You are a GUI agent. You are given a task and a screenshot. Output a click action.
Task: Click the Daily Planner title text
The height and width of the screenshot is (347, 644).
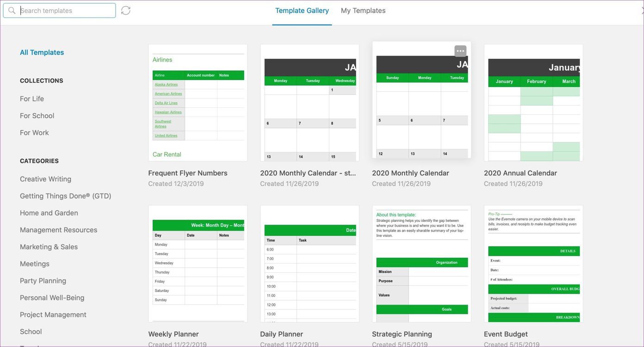pos(282,334)
